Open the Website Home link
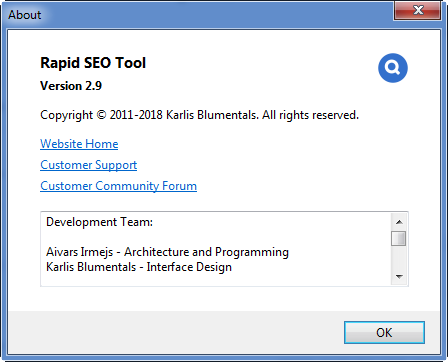448x362 pixels. click(x=79, y=144)
